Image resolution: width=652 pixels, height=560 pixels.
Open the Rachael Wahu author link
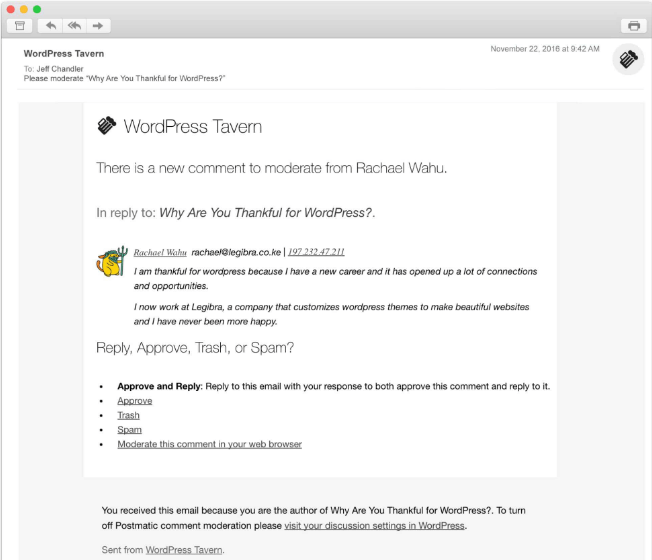pyautogui.click(x=160, y=252)
